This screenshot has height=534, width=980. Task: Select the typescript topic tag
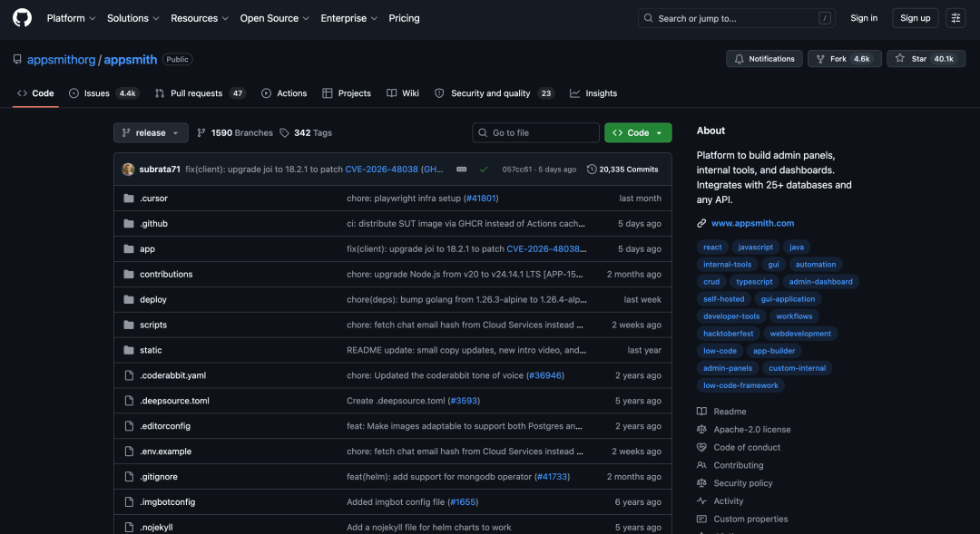[x=754, y=282]
